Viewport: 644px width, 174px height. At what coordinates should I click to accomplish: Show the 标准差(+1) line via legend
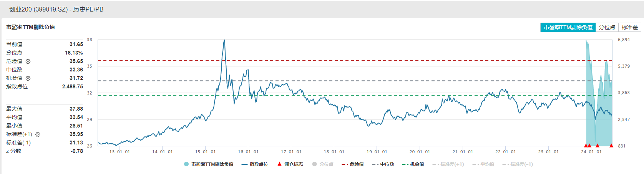click(448, 164)
